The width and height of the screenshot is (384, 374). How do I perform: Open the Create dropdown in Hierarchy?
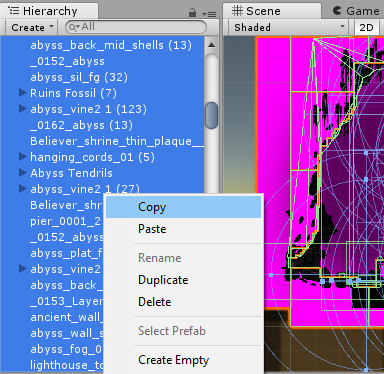pyautogui.click(x=31, y=27)
